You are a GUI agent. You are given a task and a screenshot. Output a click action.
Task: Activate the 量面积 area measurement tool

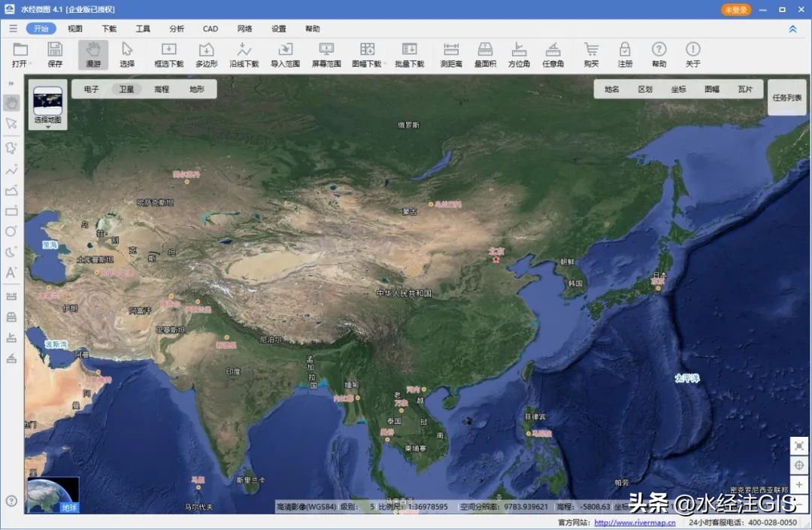click(485, 54)
